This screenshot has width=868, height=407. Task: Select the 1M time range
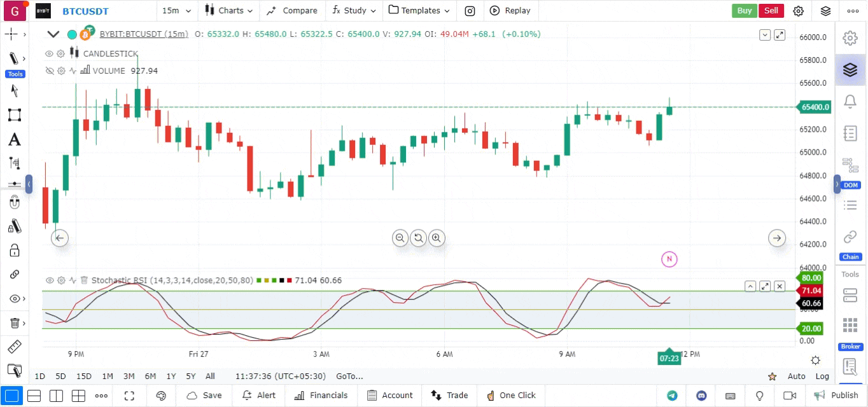coord(108,376)
